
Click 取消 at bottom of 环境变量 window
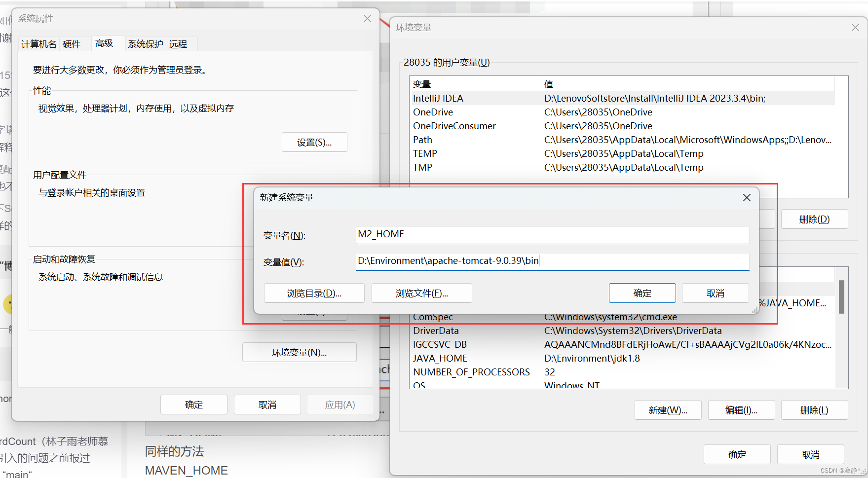[x=811, y=454]
